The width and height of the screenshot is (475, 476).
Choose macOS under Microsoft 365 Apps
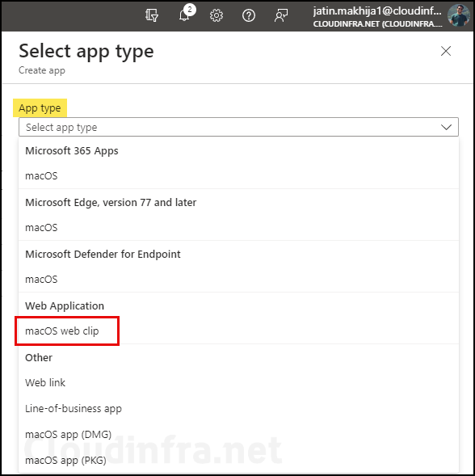[x=238, y=175]
